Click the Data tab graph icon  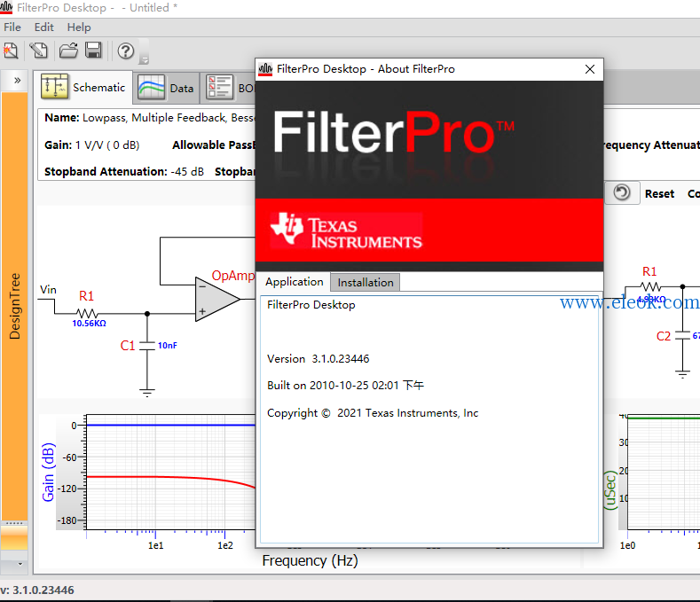152,88
